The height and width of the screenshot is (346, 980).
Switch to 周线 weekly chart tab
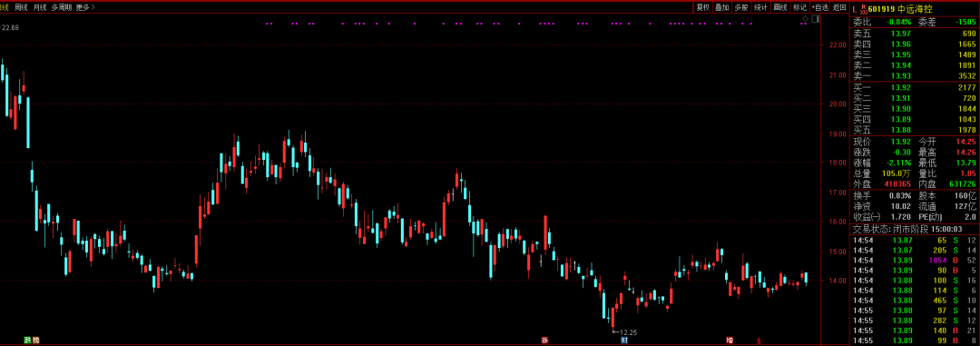click(x=21, y=7)
